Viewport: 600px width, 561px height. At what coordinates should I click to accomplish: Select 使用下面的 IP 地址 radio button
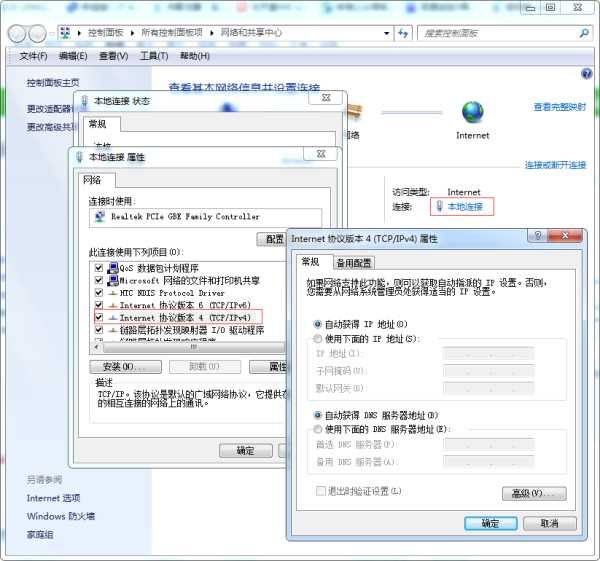(x=317, y=339)
